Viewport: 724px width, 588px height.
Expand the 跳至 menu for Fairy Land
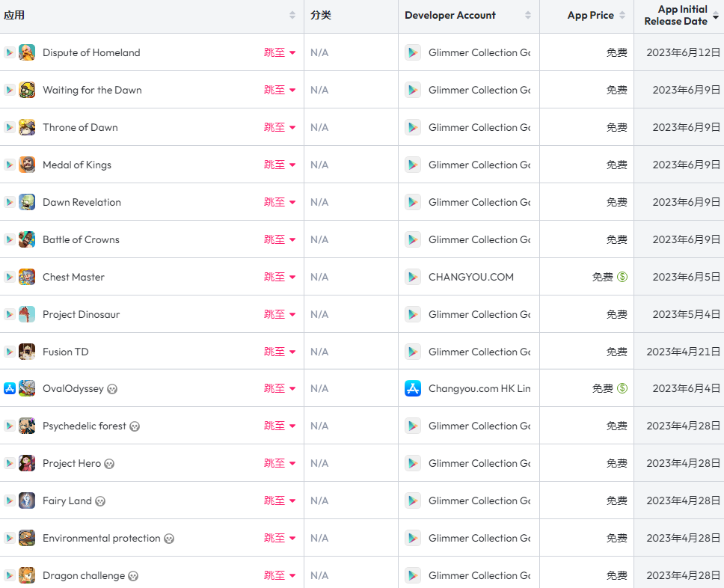coord(280,500)
